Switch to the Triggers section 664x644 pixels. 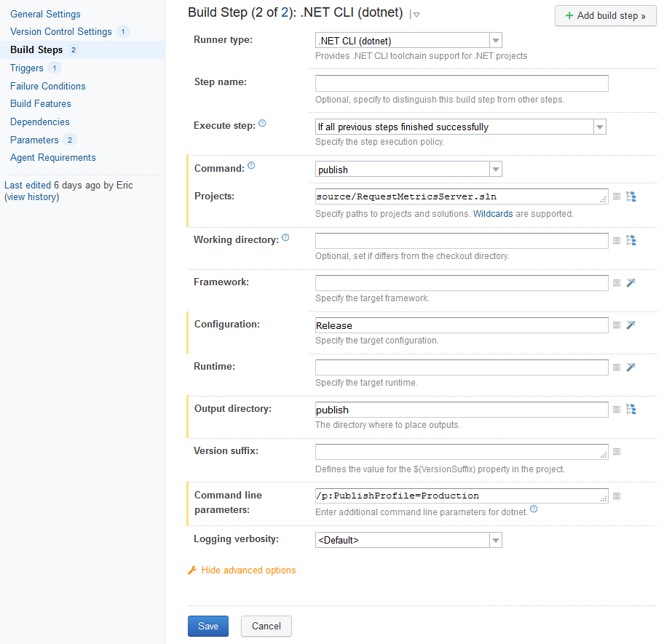point(26,68)
